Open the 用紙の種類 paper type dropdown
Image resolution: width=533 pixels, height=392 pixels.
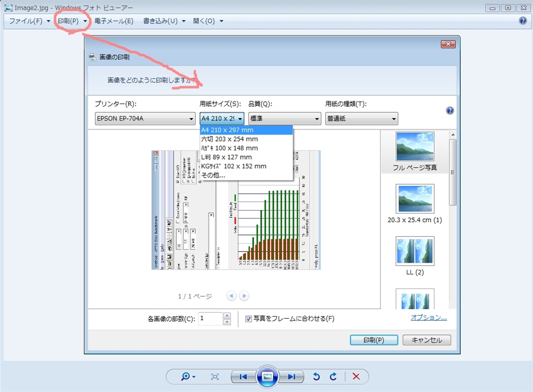[361, 119]
